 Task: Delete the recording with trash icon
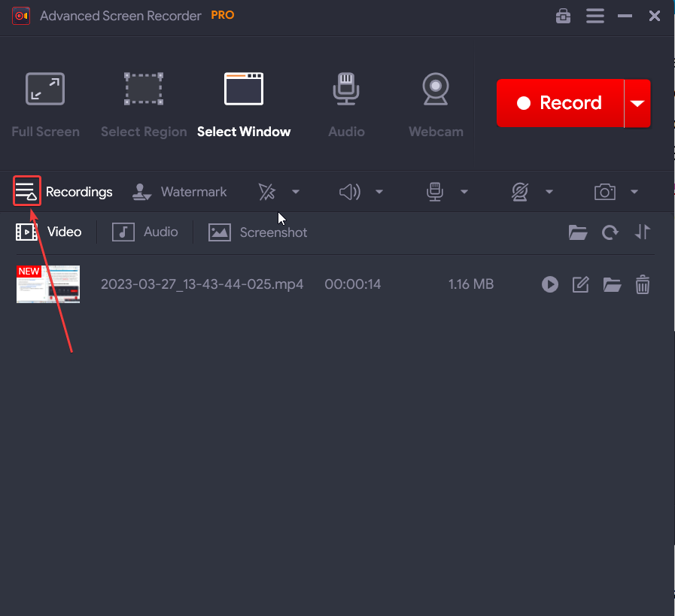(x=643, y=284)
